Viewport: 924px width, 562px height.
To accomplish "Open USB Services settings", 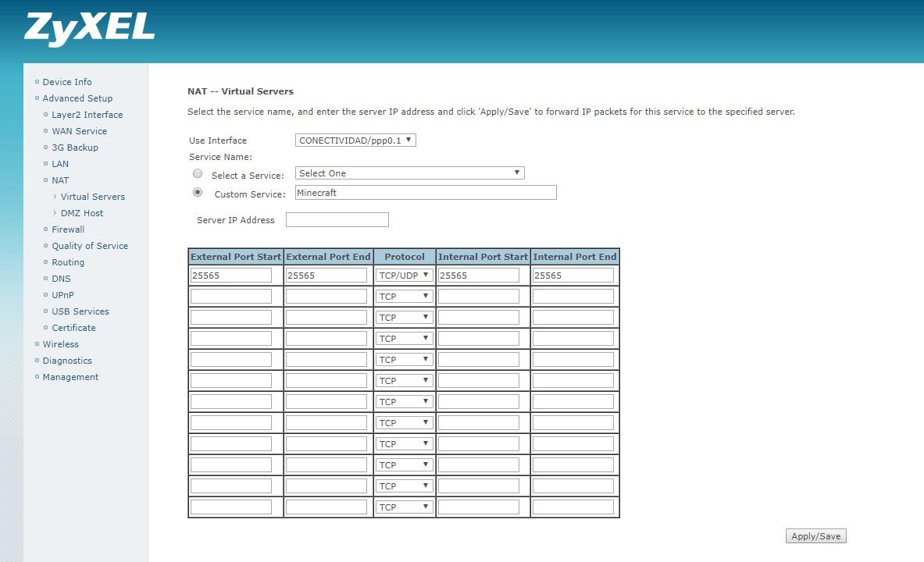I will coord(80,311).
